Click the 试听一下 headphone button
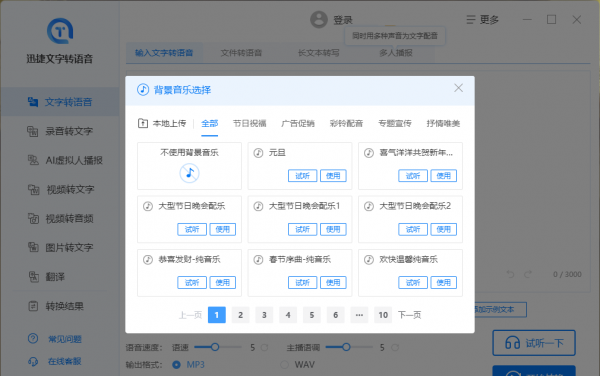This screenshot has height=376, width=600. [534, 343]
